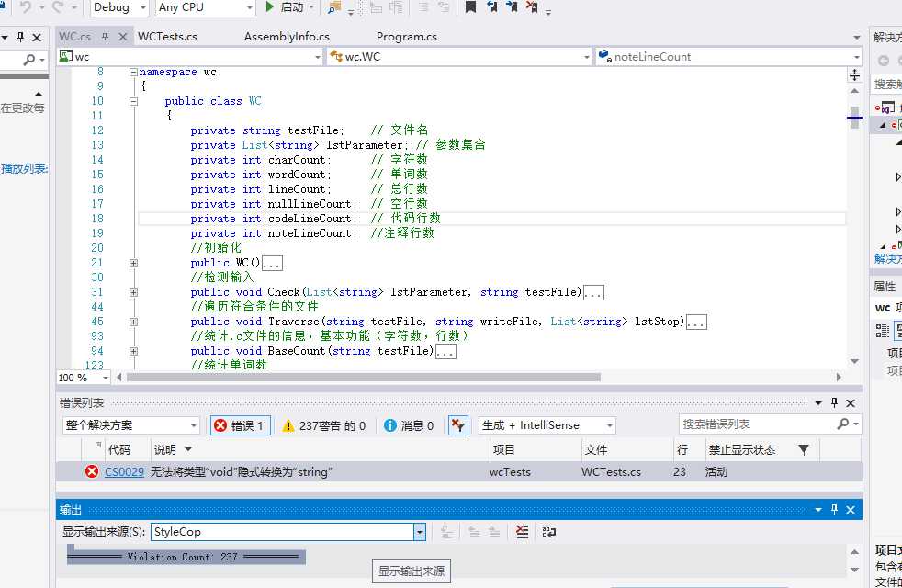The width and height of the screenshot is (902, 588).
Task: Click the Clear All icon in output panel
Action: point(522,532)
